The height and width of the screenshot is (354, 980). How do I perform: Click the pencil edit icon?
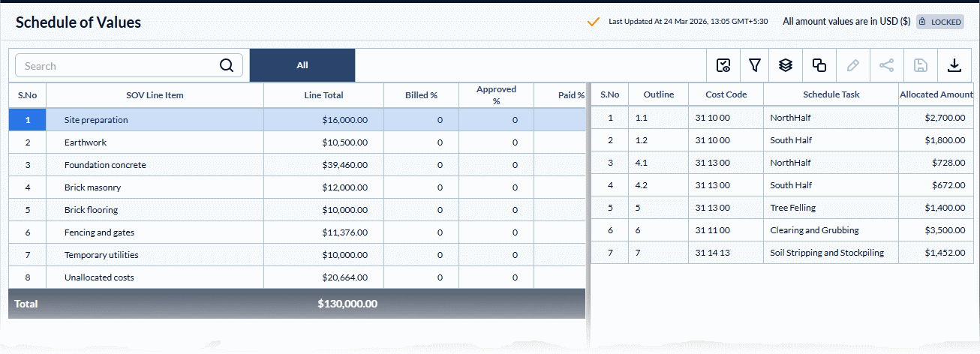[852, 65]
